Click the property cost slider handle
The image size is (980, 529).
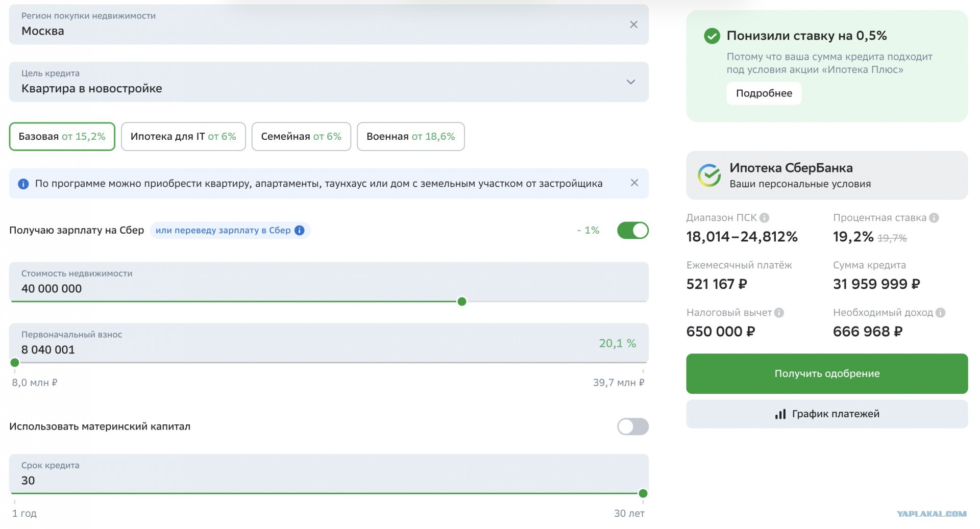(462, 301)
